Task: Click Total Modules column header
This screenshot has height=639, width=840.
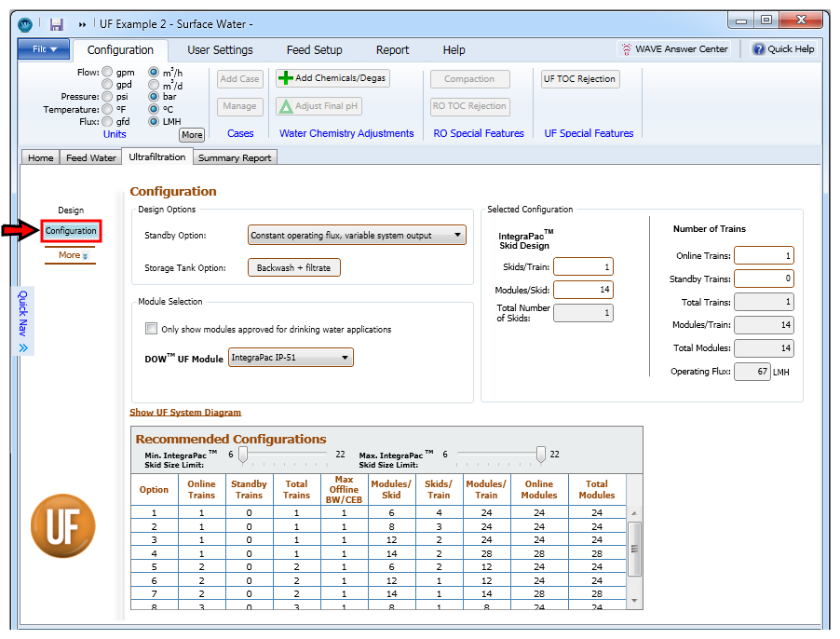Action: pyautogui.click(x=597, y=490)
